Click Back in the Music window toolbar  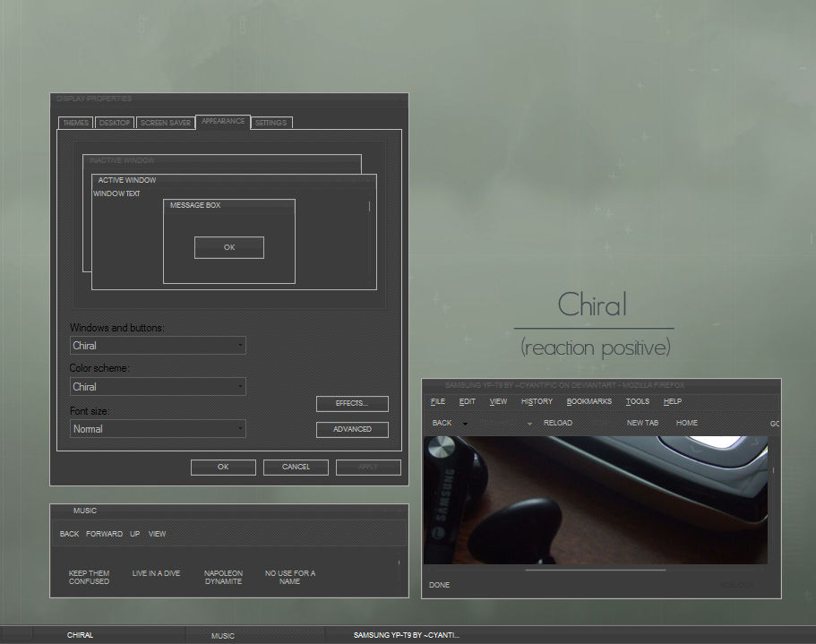tap(69, 533)
